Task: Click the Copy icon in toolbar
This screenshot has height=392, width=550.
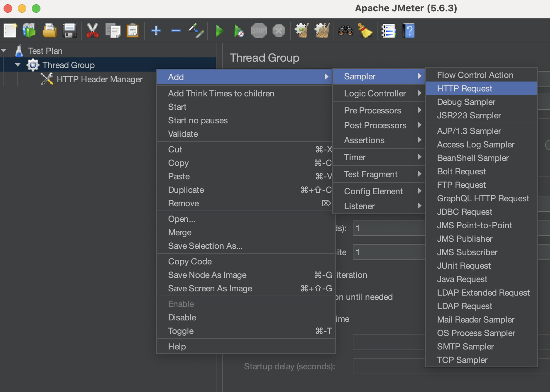Action: (113, 30)
